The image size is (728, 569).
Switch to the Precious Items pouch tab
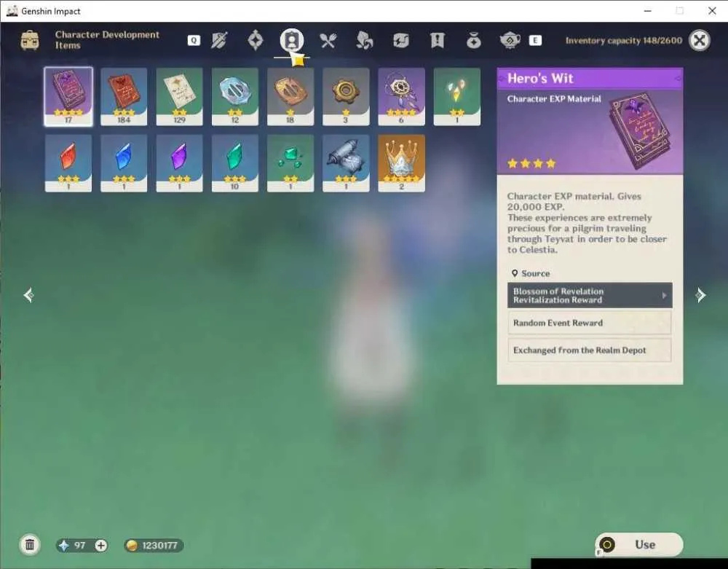pyautogui.click(x=474, y=40)
